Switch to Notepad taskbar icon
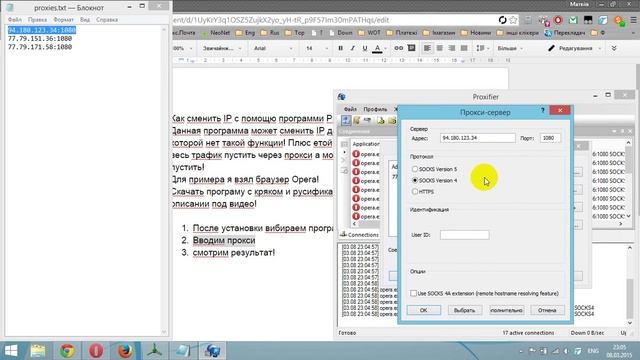The height and width of the screenshot is (360, 640). [x=183, y=351]
